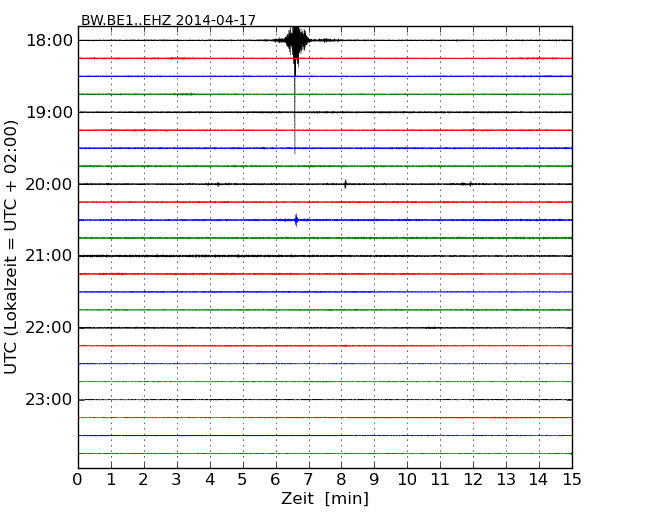Click the x-axis label Zeit [min]

(x=325, y=498)
